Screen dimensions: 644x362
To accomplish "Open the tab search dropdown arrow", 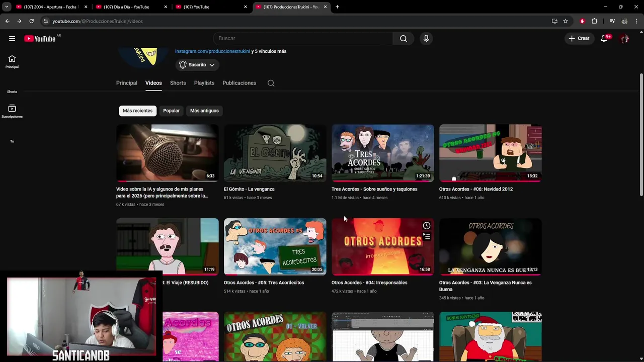I will coord(7,7).
